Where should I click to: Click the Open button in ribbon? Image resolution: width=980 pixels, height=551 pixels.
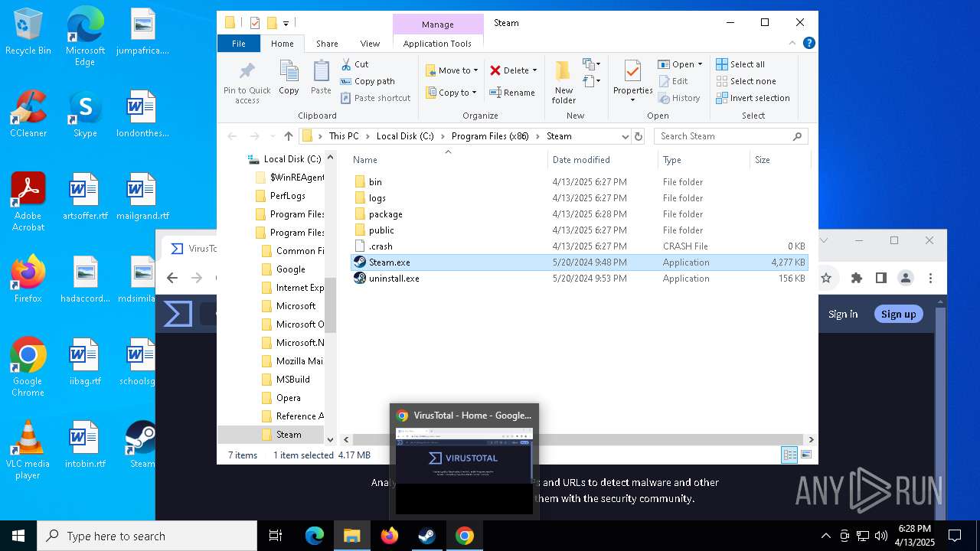pyautogui.click(x=676, y=64)
